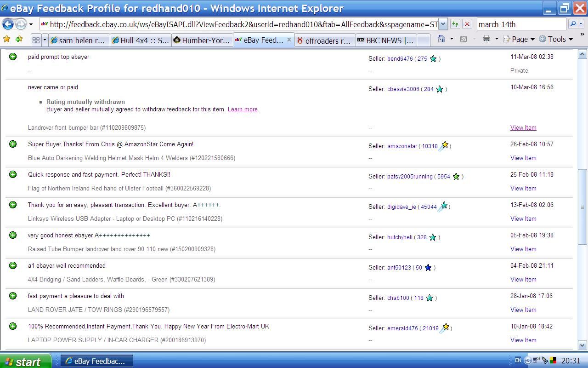Open seller amazonstar profile link
The image size is (588, 368).
[x=402, y=146]
